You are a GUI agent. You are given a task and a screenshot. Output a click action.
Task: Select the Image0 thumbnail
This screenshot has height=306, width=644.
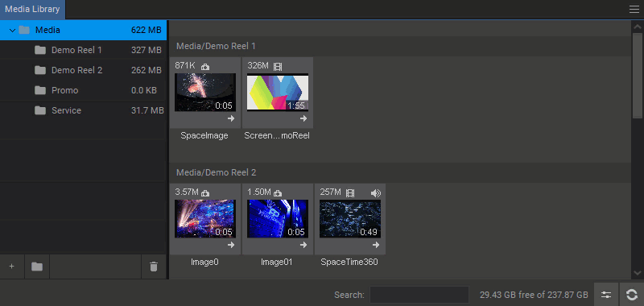205,219
